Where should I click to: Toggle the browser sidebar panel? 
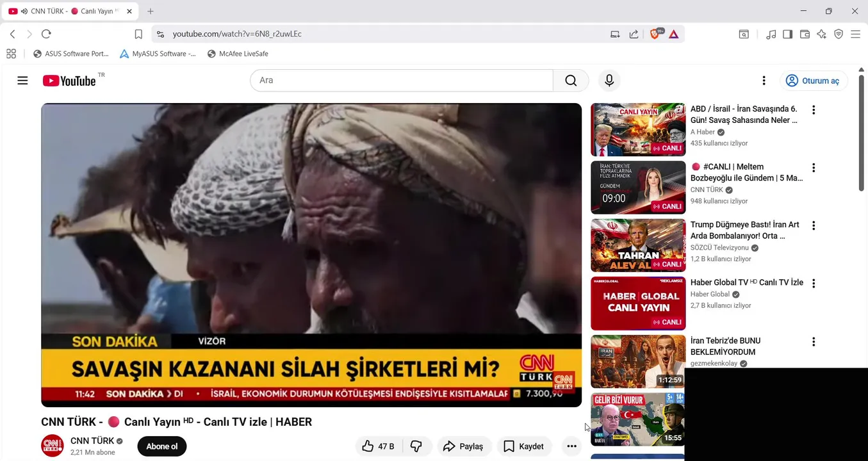tap(788, 34)
